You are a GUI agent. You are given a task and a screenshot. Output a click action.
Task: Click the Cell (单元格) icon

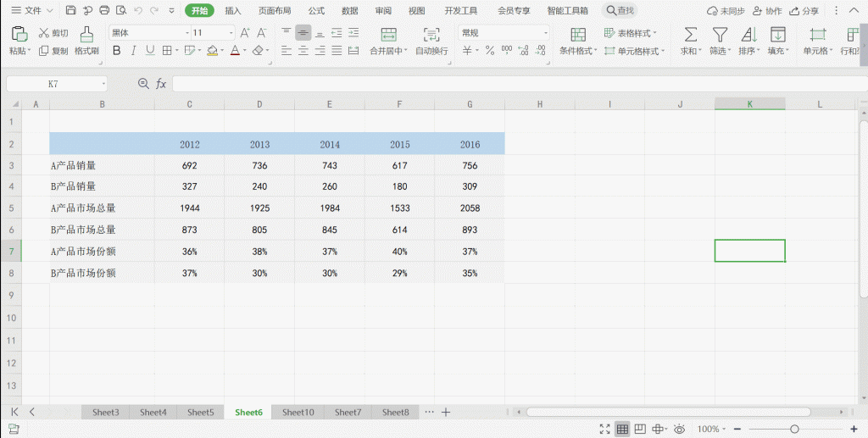pyautogui.click(x=818, y=34)
